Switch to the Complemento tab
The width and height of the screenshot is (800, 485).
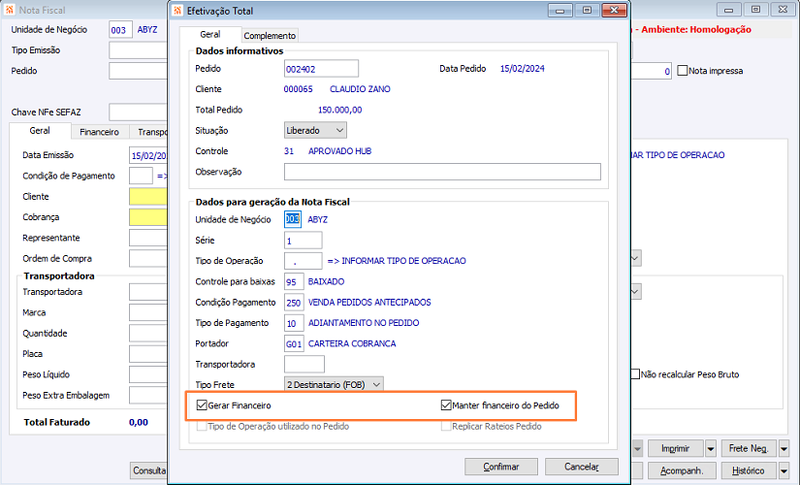pyautogui.click(x=270, y=36)
